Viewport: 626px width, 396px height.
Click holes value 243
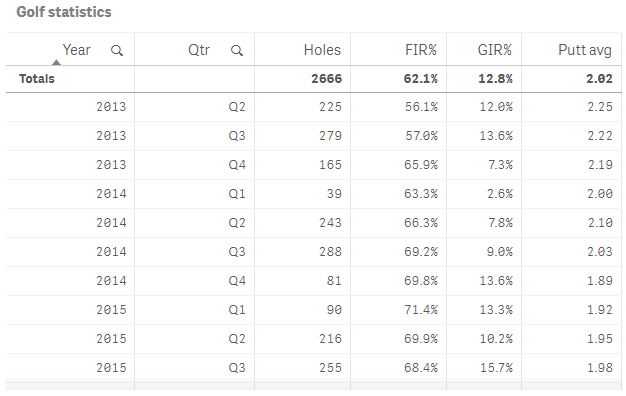pos(330,223)
